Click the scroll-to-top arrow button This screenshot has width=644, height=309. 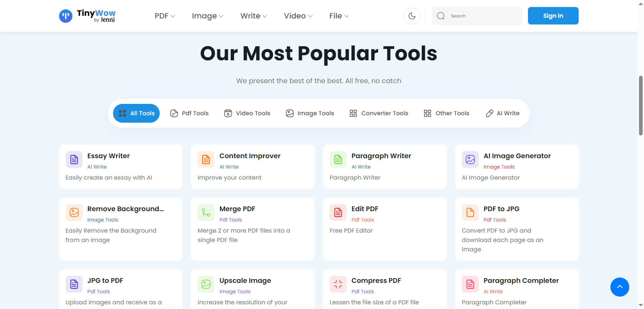pos(620,287)
